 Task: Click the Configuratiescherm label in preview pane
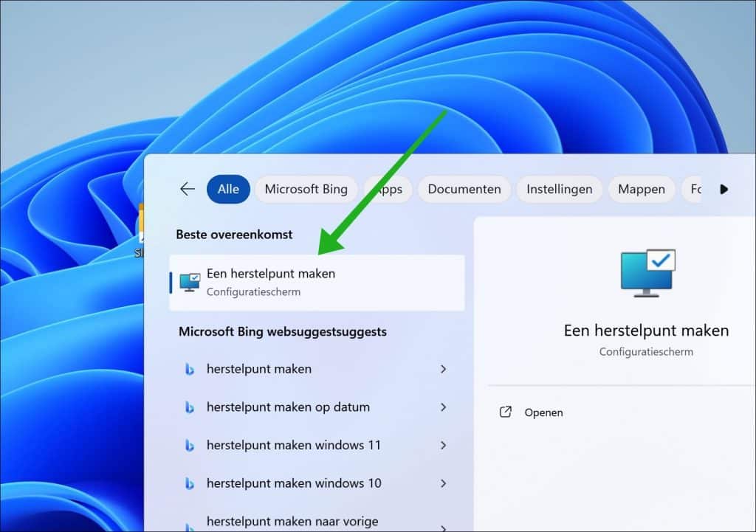click(x=646, y=352)
